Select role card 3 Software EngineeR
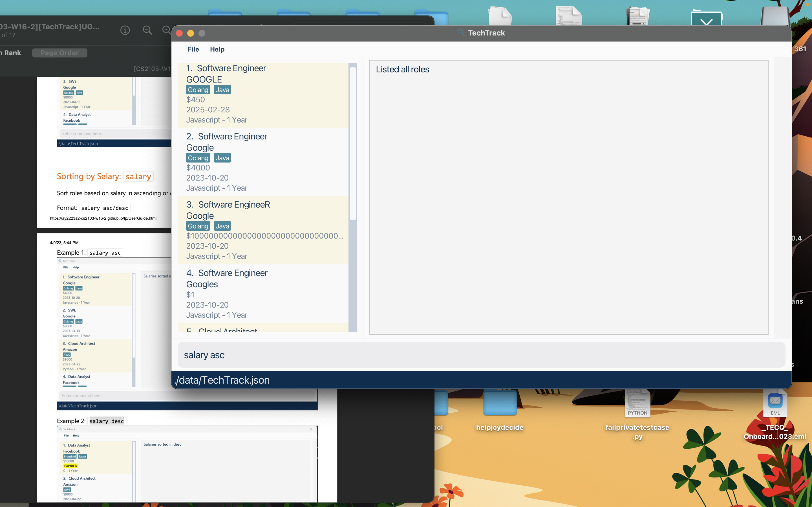Viewport: 812px width, 507px height. click(x=263, y=230)
